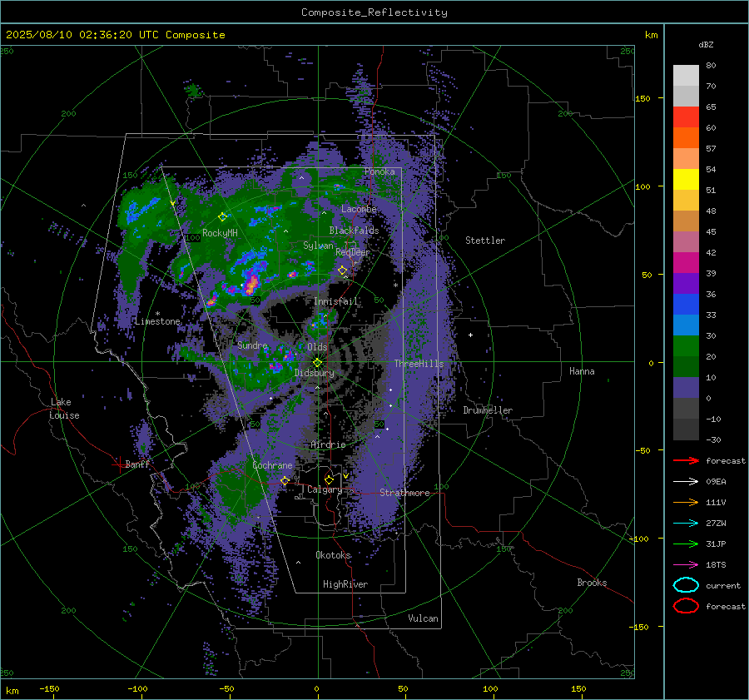Click the RedDeer city label
This screenshot has height=700, width=749.
coord(353,252)
